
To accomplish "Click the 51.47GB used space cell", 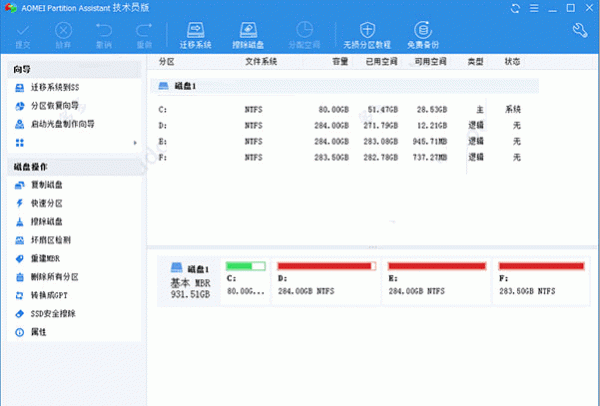I will [383, 110].
